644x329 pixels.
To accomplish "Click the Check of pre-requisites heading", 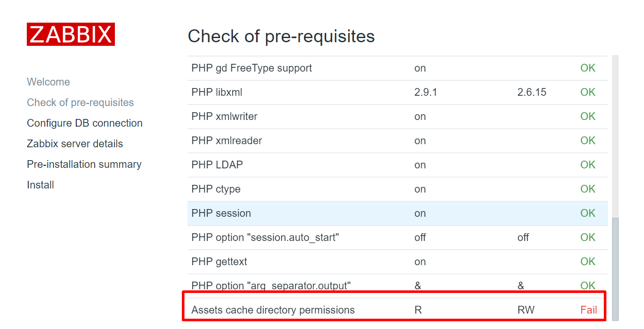I will point(281,37).
